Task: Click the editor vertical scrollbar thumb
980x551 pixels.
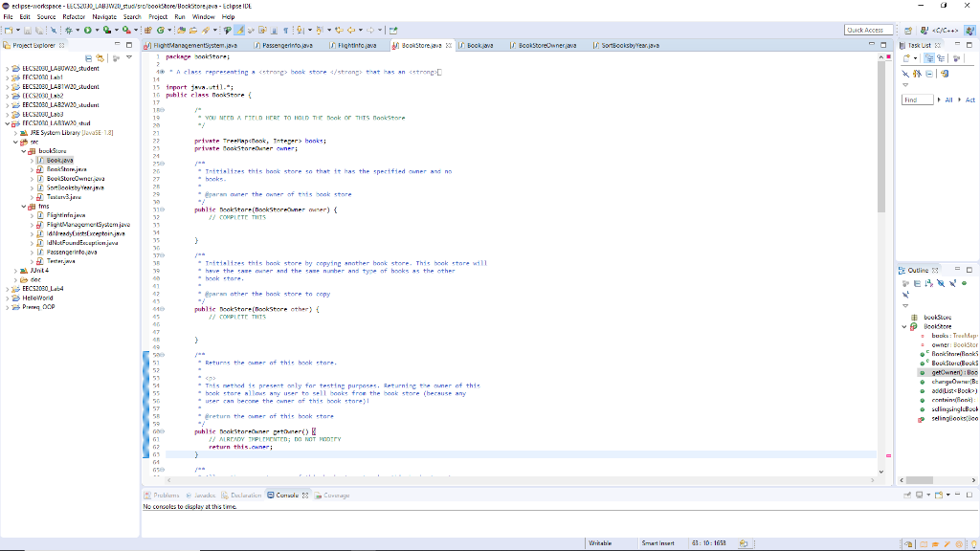Action: (881, 138)
